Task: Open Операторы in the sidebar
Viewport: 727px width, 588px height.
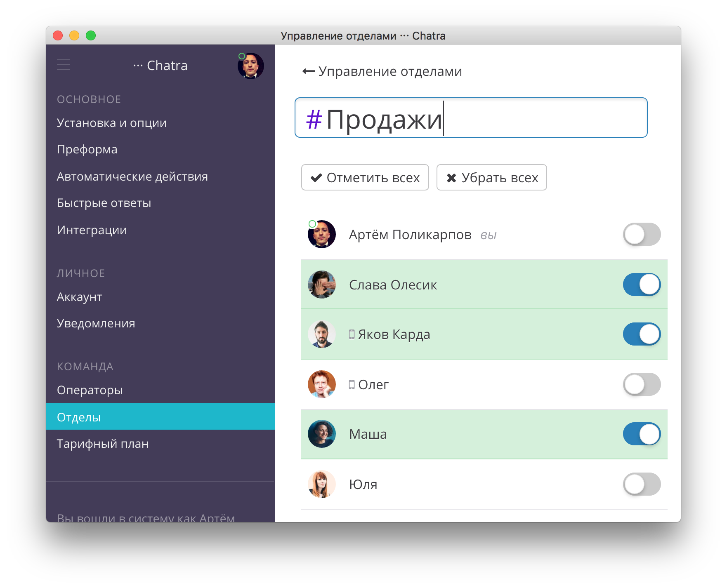Action: [90, 390]
